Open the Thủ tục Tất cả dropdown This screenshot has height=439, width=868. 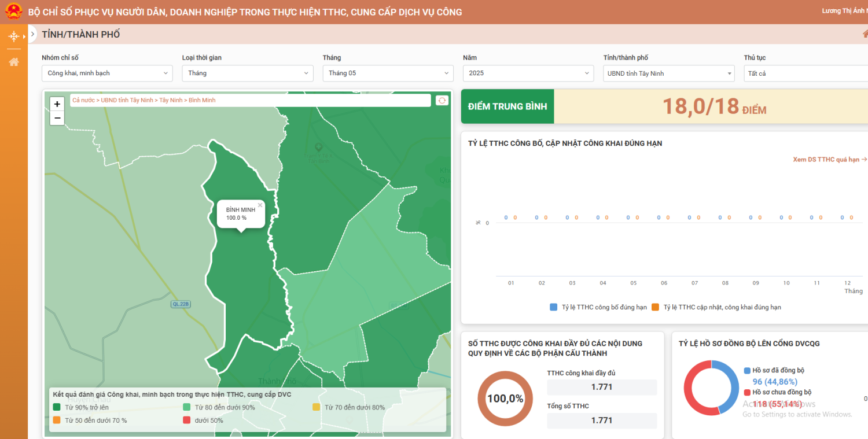(806, 73)
